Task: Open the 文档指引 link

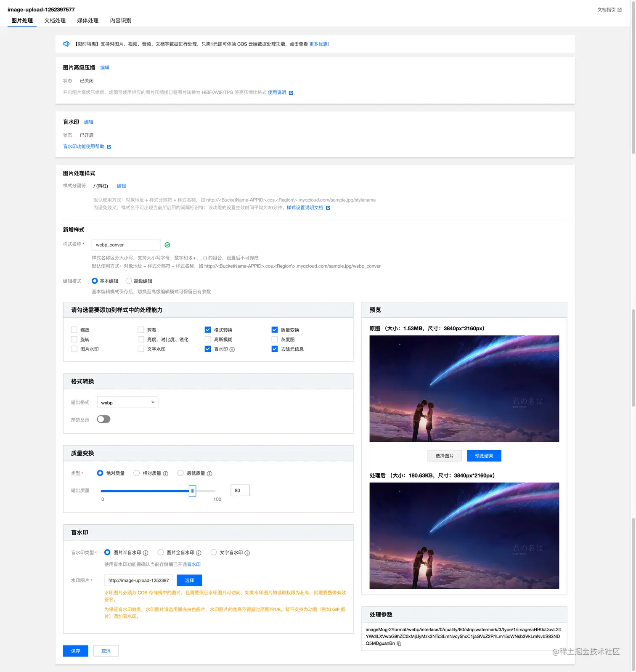Action: tap(606, 10)
